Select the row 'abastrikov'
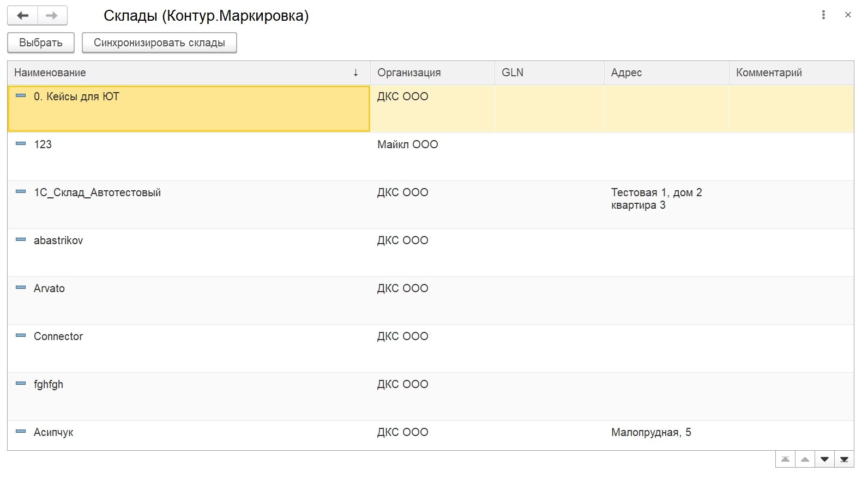868x478 pixels. 431,252
